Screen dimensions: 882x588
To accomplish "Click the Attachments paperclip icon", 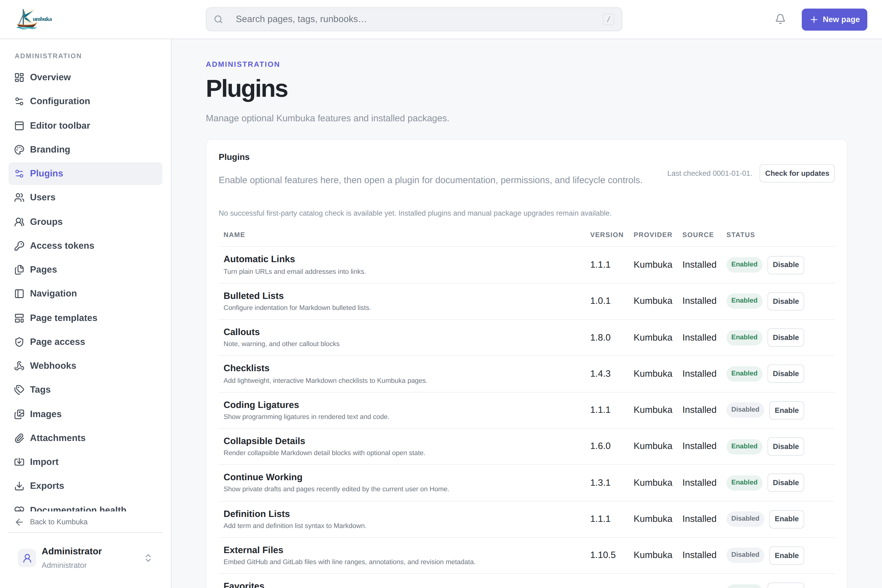I will (x=19, y=438).
